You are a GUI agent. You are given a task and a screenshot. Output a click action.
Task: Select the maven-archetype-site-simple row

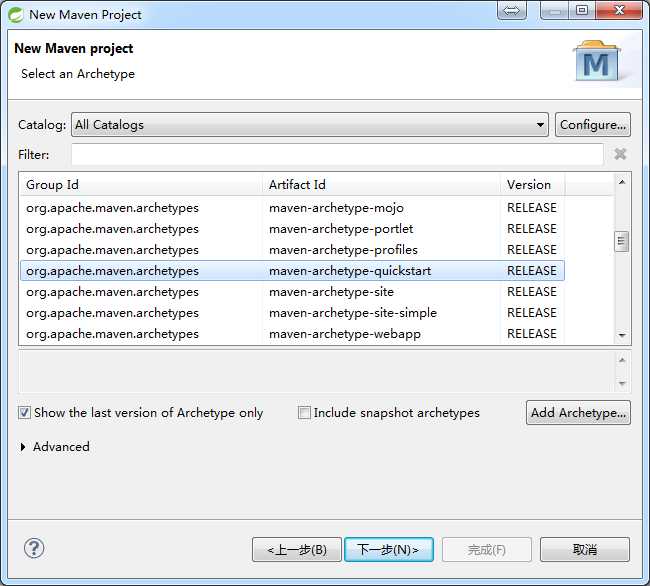click(292, 313)
